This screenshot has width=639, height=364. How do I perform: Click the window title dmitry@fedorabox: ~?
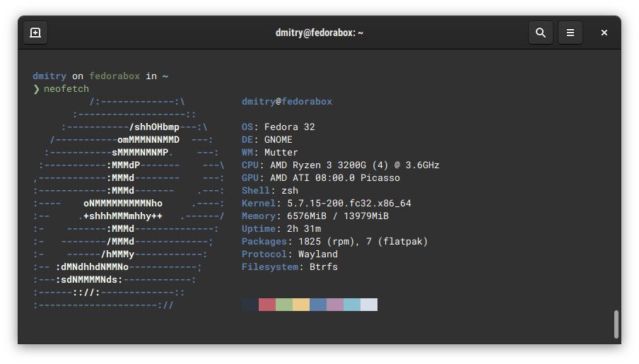coord(319,33)
